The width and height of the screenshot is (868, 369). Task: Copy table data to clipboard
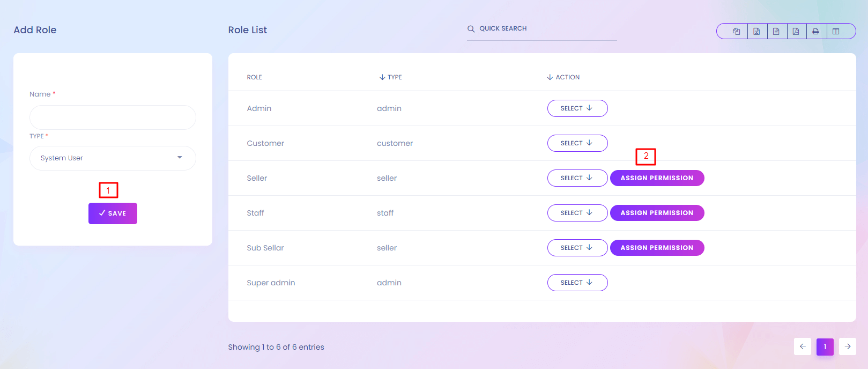tap(736, 32)
